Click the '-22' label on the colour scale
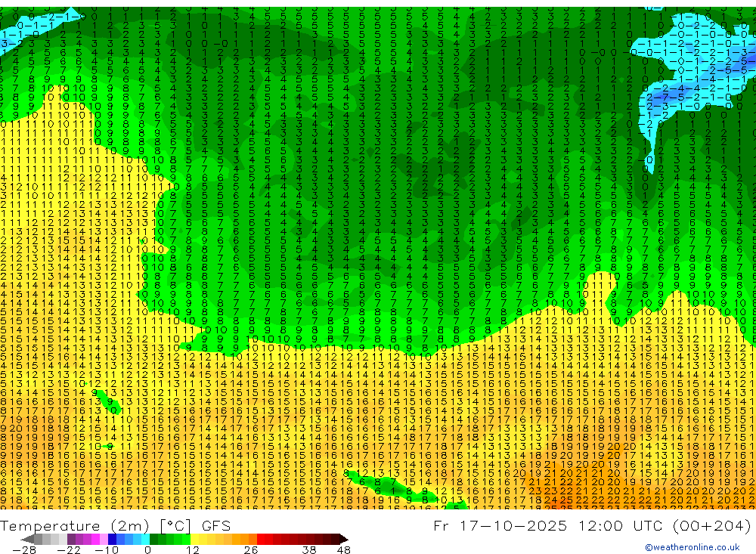Viewport: 756px width, 554px height. (69, 549)
